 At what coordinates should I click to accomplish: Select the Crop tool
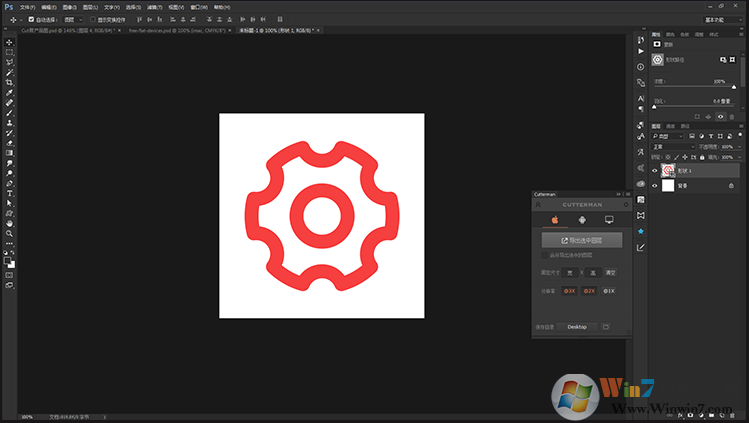pos(10,82)
